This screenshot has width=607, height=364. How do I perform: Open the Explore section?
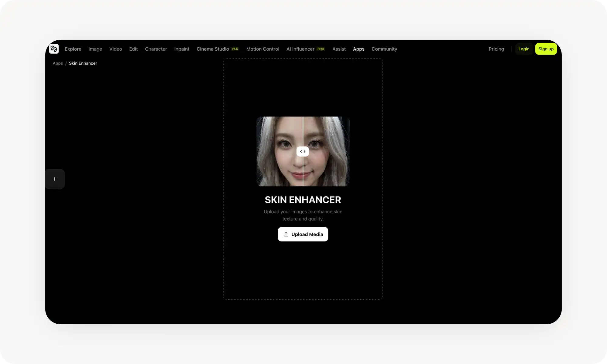pyautogui.click(x=73, y=49)
